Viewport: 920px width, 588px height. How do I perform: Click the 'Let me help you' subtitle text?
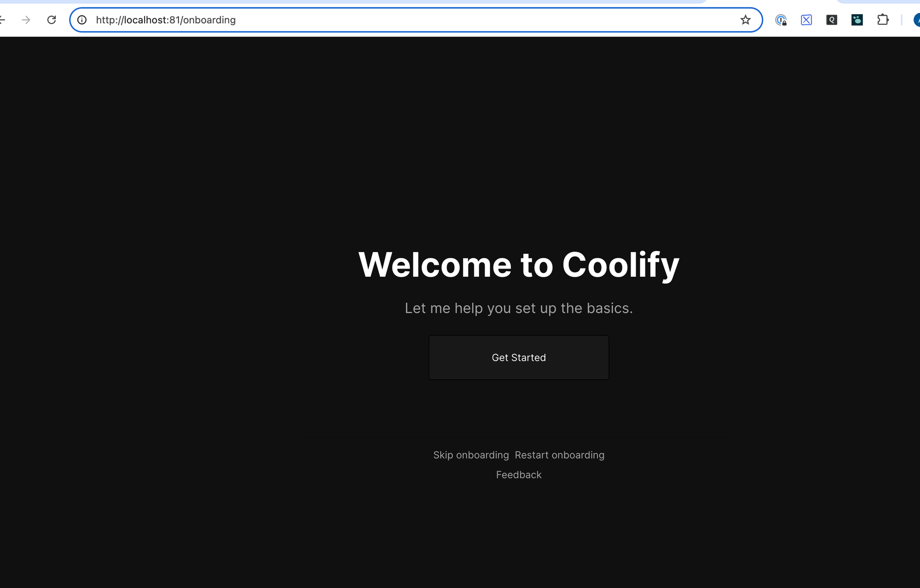(518, 308)
